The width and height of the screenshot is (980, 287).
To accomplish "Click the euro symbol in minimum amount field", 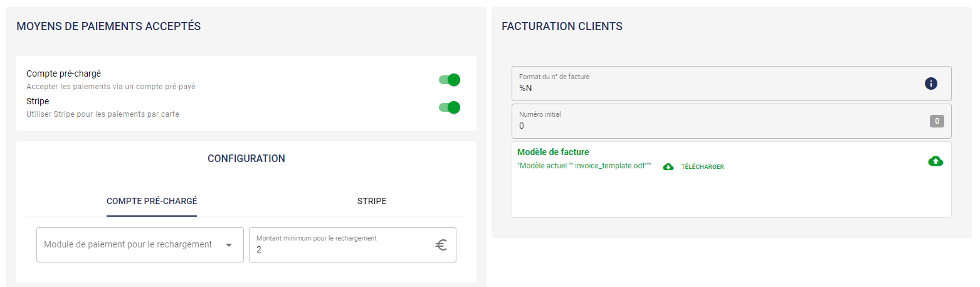I will coord(441,245).
